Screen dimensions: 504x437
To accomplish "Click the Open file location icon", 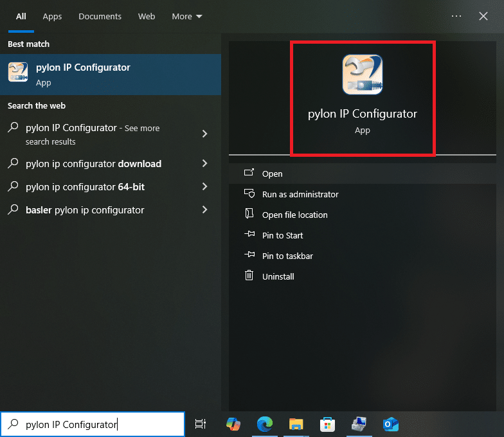I will (x=249, y=213).
